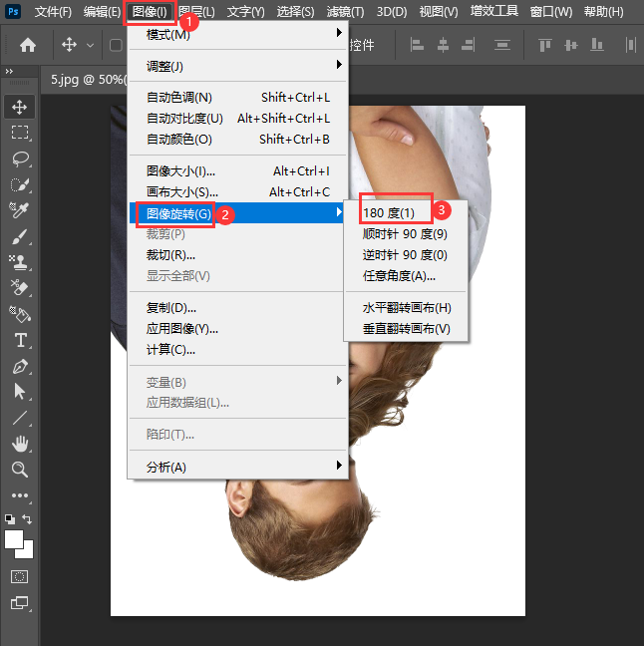The width and height of the screenshot is (644, 646).
Task: Choose 任意角度(A)... option
Action: tap(406, 275)
